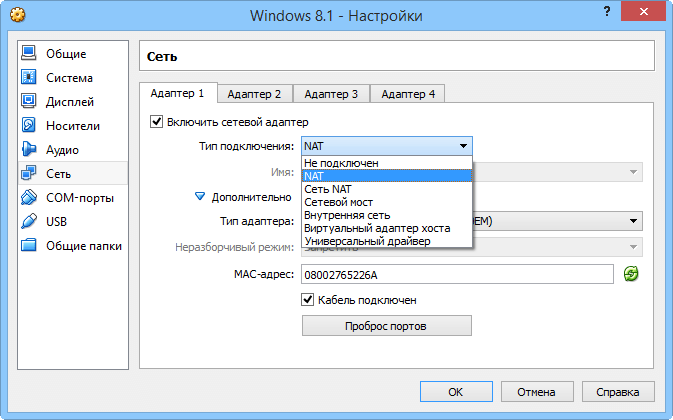Toggle the Кабель подключен checkbox

tap(307, 299)
